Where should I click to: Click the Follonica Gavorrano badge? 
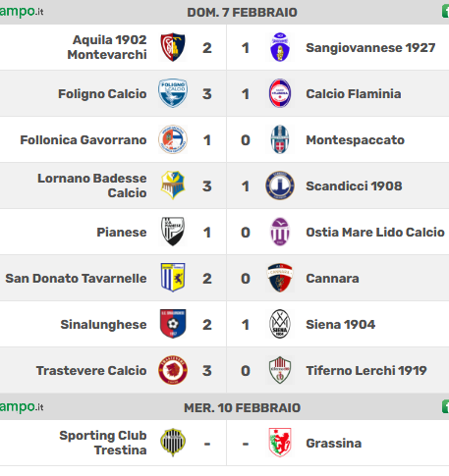(173, 139)
